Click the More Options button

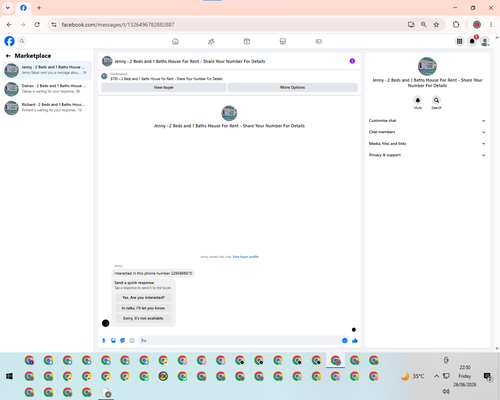(292, 87)
